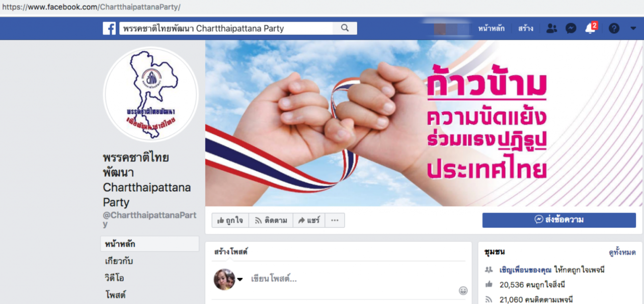This screenshot has width=644, height=304.
Task: Expand the account menu arrow in top bar
Action: [x=633, y=28]
